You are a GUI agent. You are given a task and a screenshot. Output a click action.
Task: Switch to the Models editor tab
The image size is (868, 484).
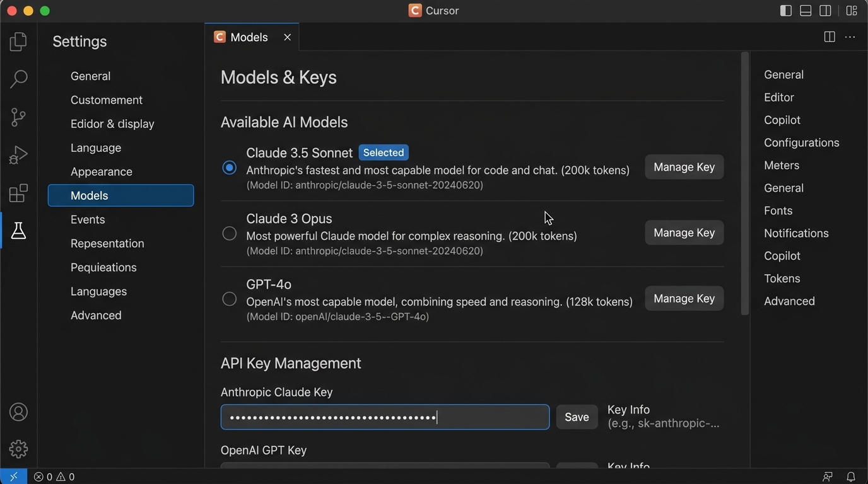point(249,37)
